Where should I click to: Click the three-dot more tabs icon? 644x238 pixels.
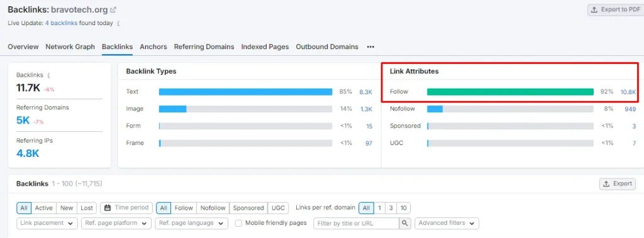point(370,46)
